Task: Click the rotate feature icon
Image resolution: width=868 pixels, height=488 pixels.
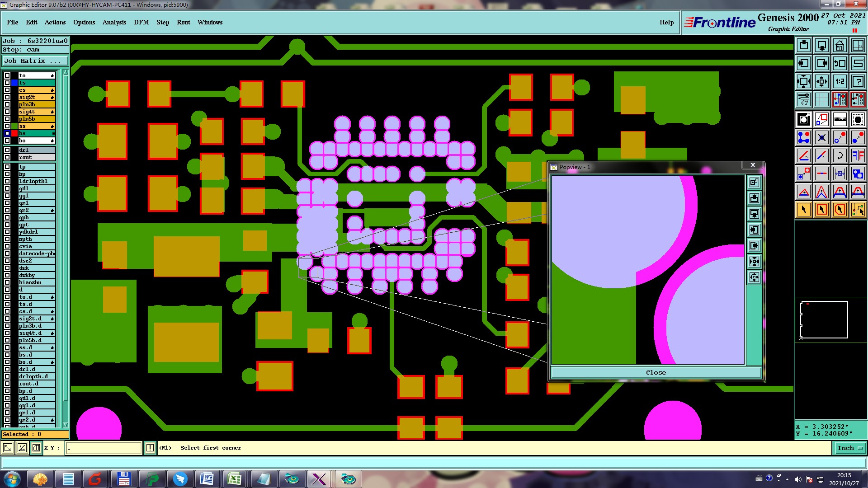Action: pos(840,155)
